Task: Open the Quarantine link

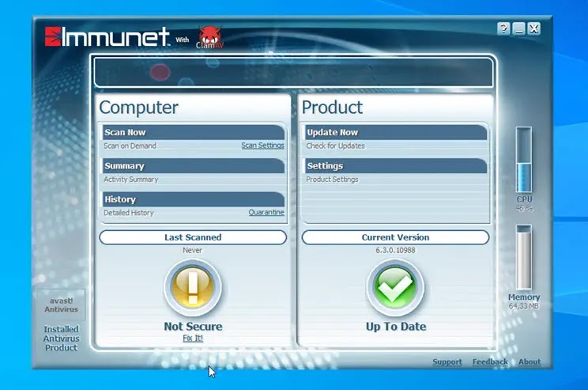Action: tap(266, 212)
